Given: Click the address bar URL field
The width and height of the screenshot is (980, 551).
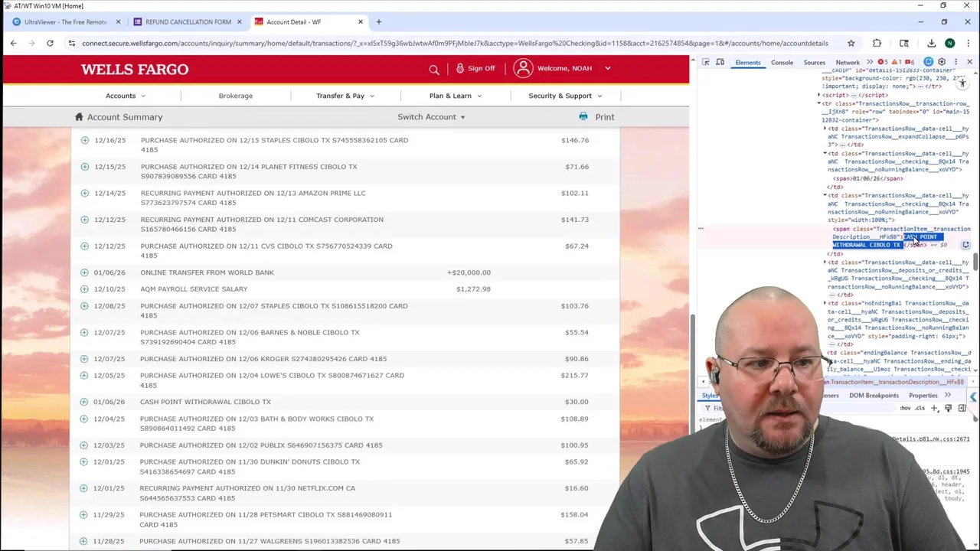Looking at the screenshot, I should click(455, 44).
